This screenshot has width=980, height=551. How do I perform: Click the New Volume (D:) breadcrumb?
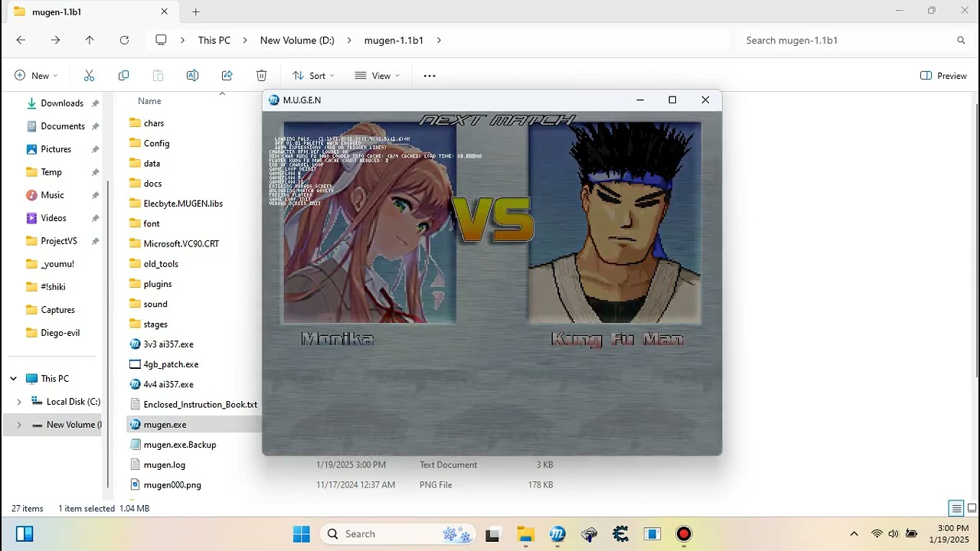[x=297, y=40]
